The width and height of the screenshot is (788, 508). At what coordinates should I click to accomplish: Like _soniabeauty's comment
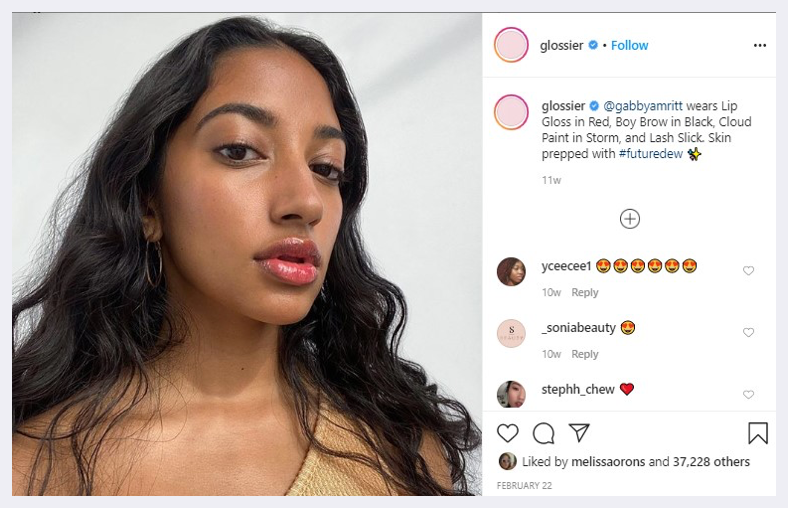pos(748,333)
